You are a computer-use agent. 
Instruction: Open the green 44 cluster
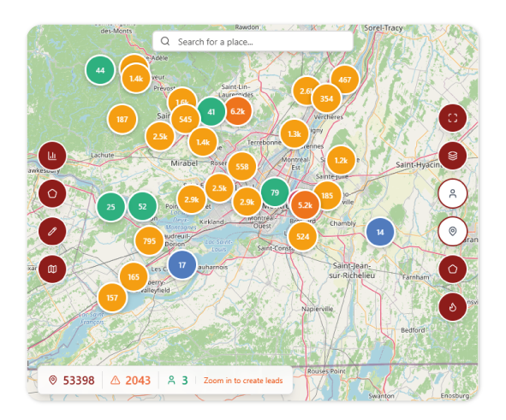coord(100,70)
